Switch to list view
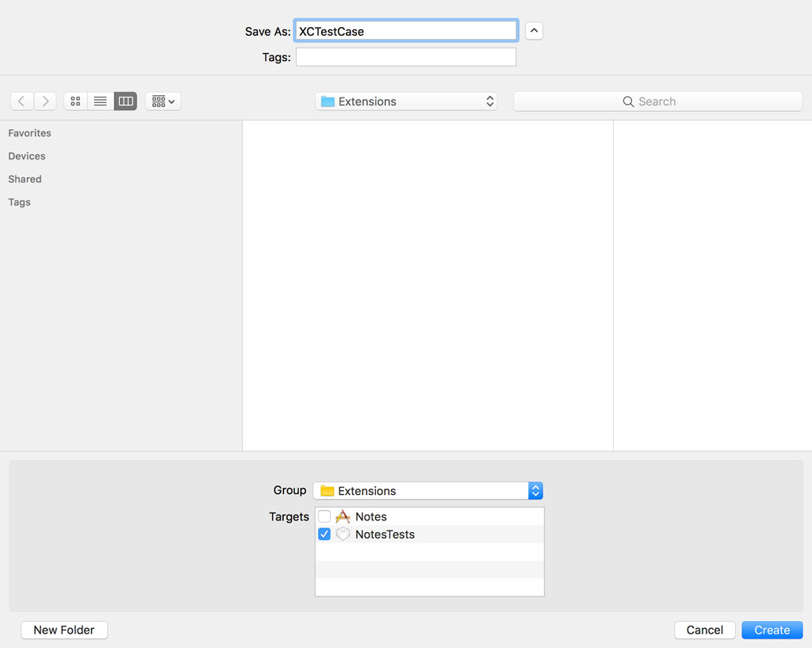 click(x=99, y=101)
